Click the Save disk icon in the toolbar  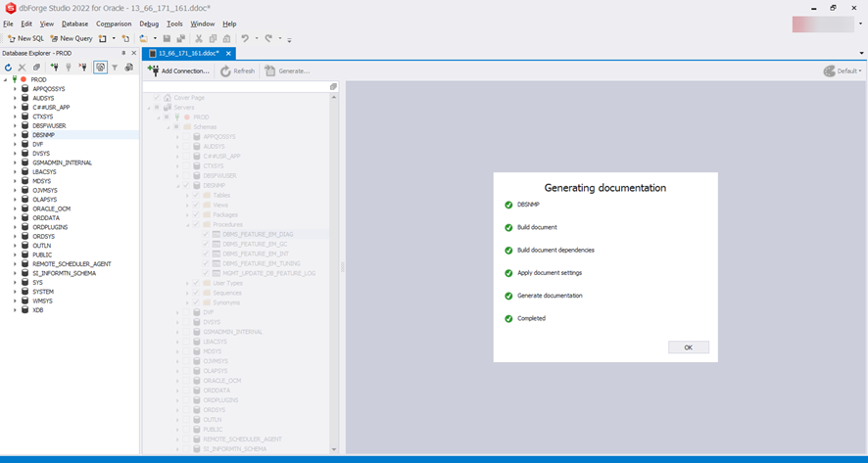[x=168, y=39]
